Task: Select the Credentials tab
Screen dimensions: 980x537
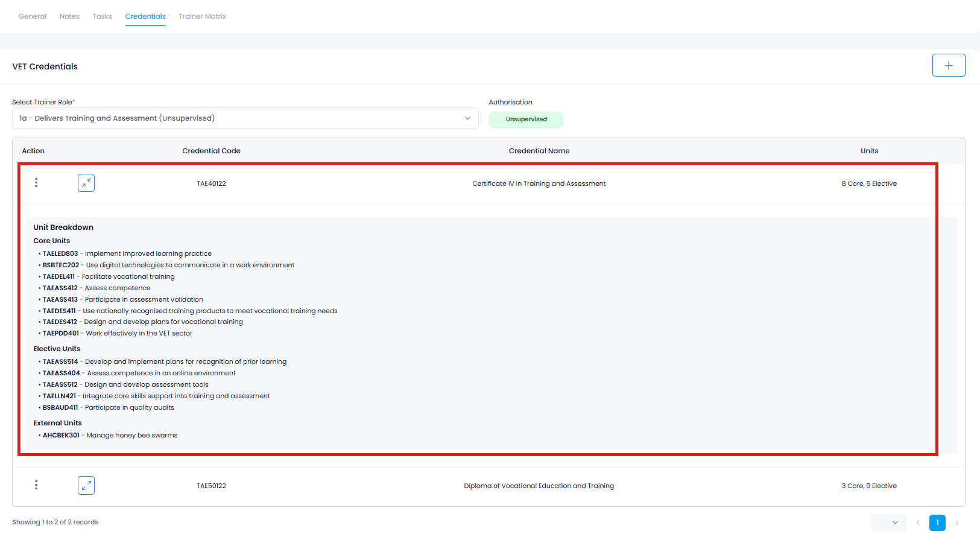Action: [145, 16]
